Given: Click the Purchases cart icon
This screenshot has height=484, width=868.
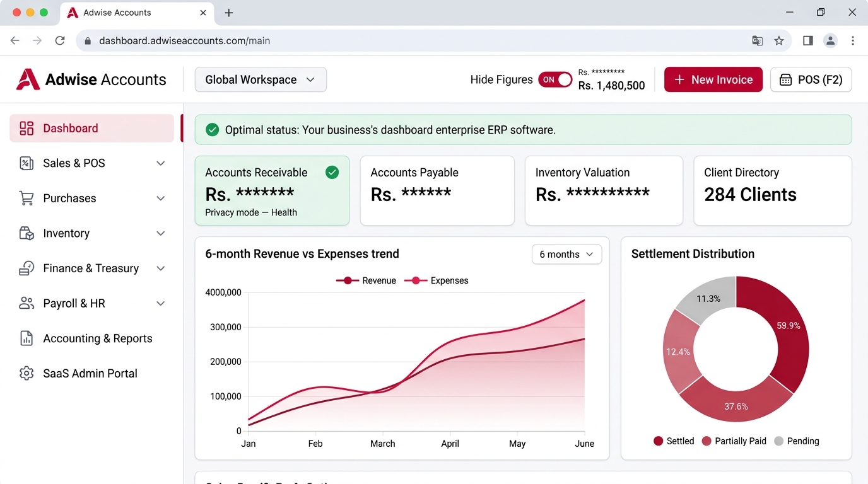Looking at the screenshot, I should (26, 199).
